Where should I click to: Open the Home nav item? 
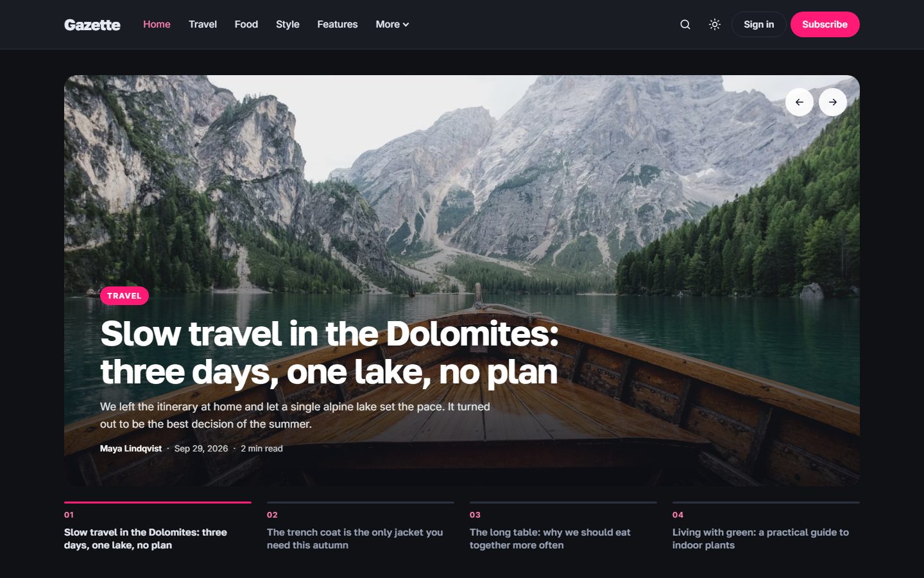pyautogui.click(x=157, y=24)
